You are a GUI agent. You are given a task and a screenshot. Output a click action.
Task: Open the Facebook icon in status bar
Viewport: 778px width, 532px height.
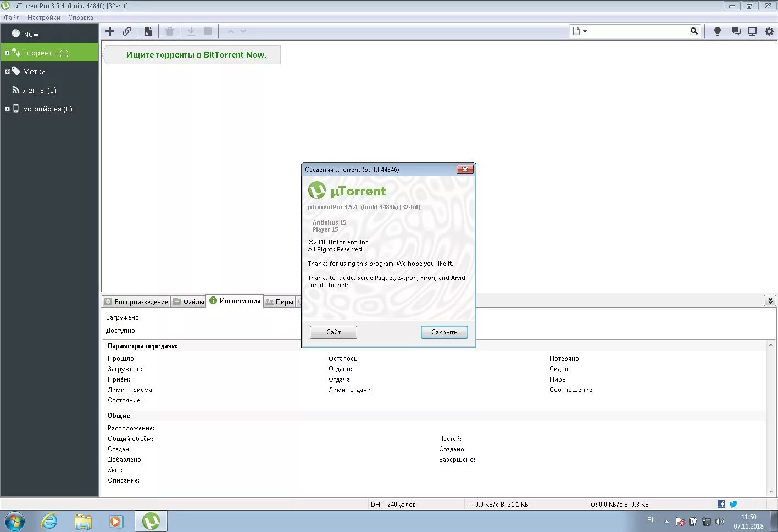pyautogui.click(x=721, y=504)
